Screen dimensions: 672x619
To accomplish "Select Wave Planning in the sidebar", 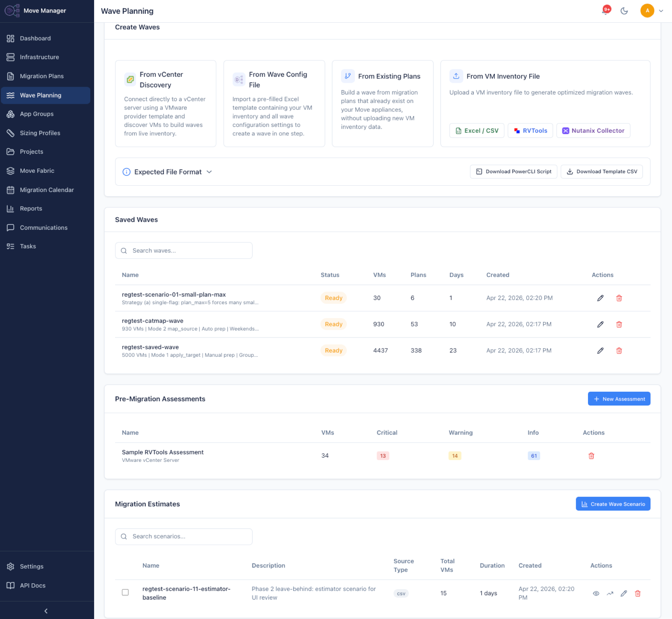I will pyautogui.click(x=45, y=95).
